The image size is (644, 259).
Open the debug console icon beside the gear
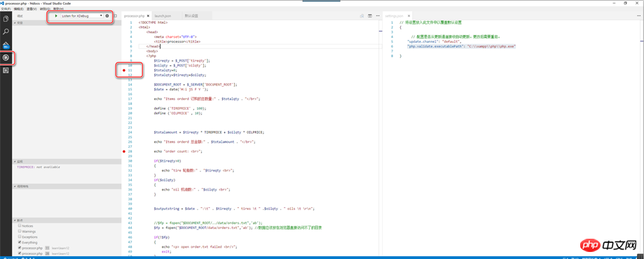[116, 15]
